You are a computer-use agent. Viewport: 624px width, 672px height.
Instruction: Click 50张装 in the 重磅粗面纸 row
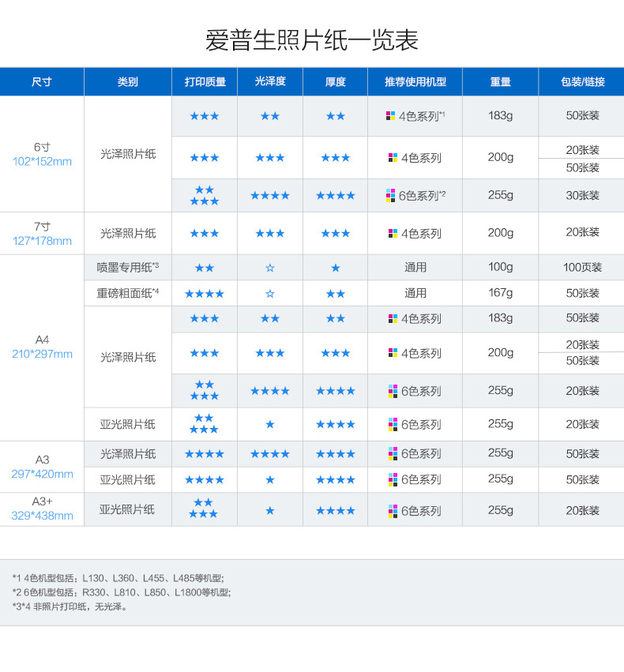tap(582, 293)
